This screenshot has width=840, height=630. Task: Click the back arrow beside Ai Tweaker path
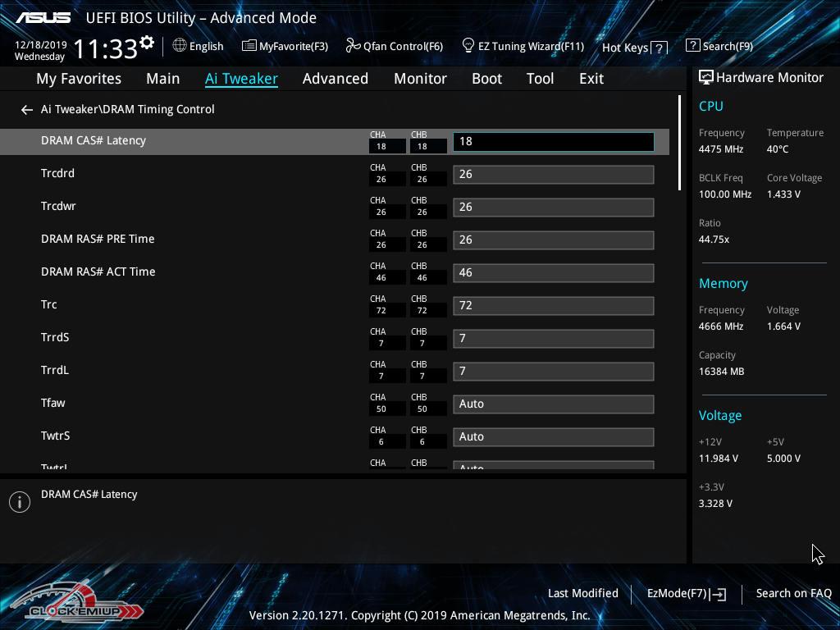coord(27,109)
